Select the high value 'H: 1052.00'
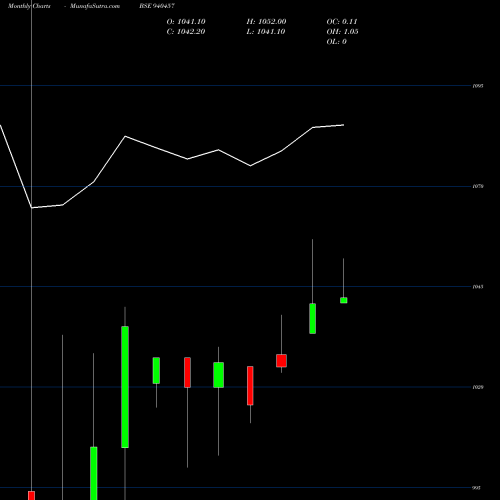This screenshot has width=500, height=500. coord(266,22)
